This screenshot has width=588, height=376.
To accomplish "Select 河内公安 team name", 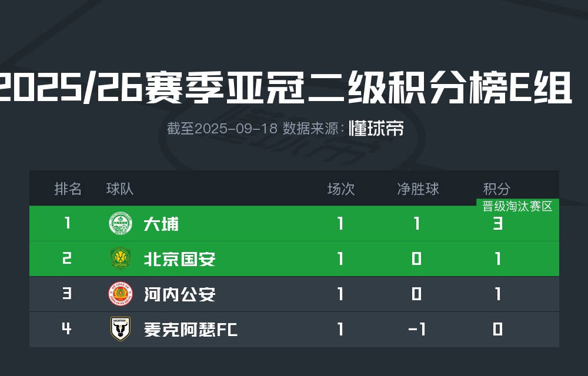I will click(179, 294).
